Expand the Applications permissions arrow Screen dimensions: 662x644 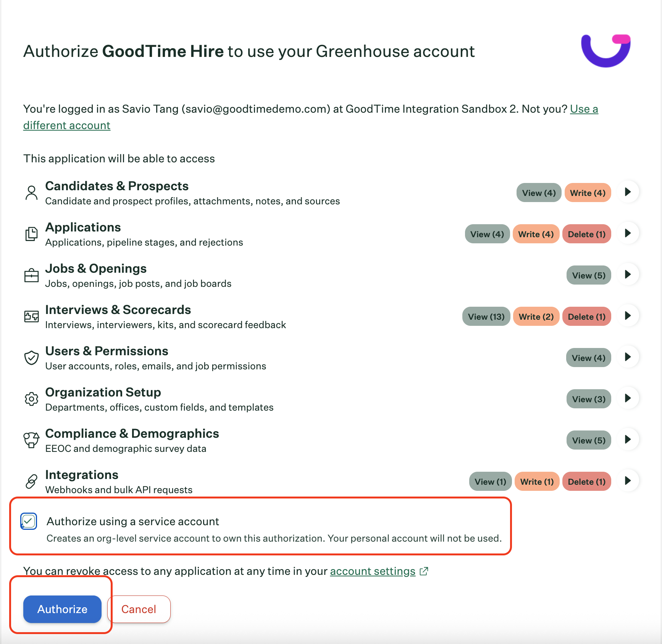tap(628, 233)
